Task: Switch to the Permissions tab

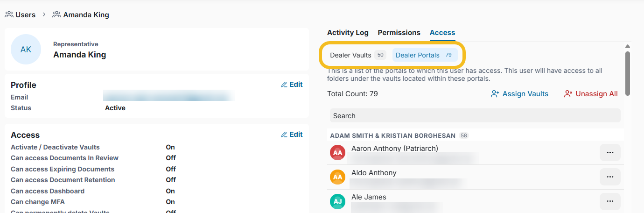Action: [399, 33]
